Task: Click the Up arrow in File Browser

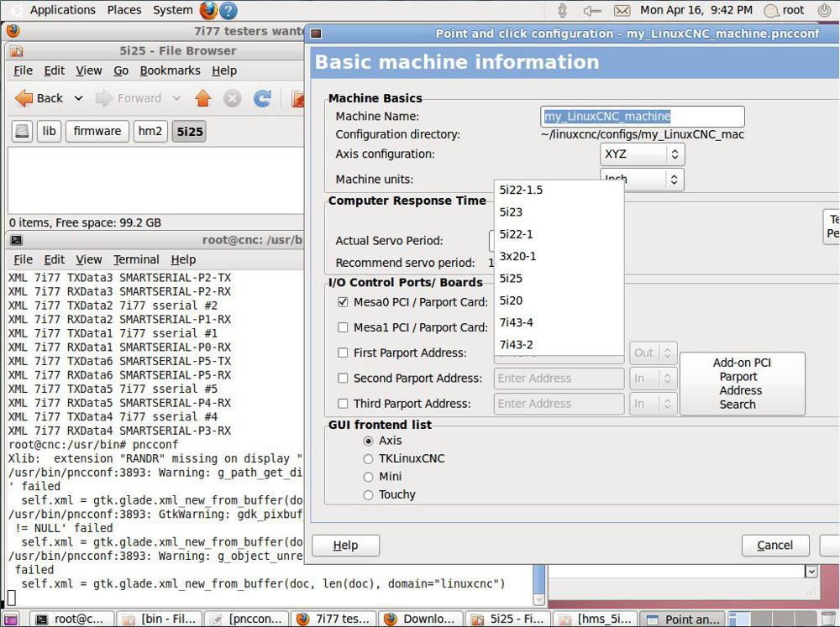Action: [203, 98]
